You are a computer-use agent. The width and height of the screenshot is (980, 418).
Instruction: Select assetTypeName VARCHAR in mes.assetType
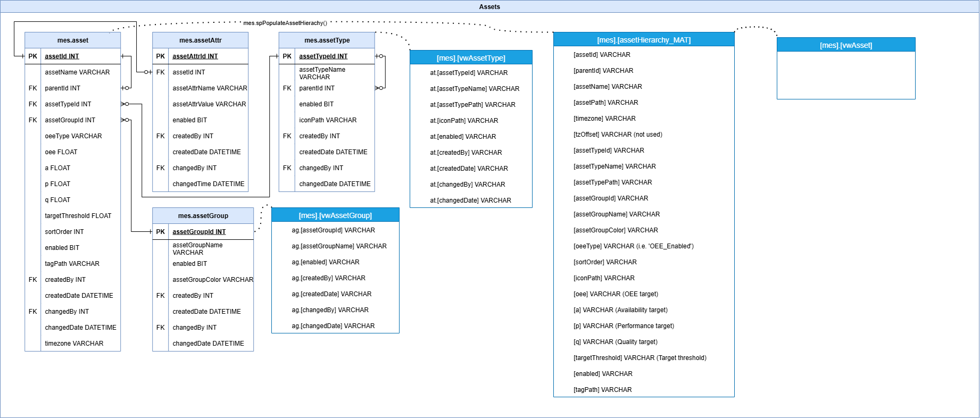tap(327, 73)
